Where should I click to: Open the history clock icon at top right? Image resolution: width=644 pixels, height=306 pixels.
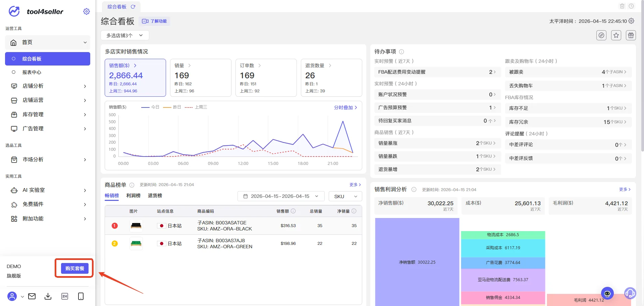pyautogui.click(x=631, y=6)
